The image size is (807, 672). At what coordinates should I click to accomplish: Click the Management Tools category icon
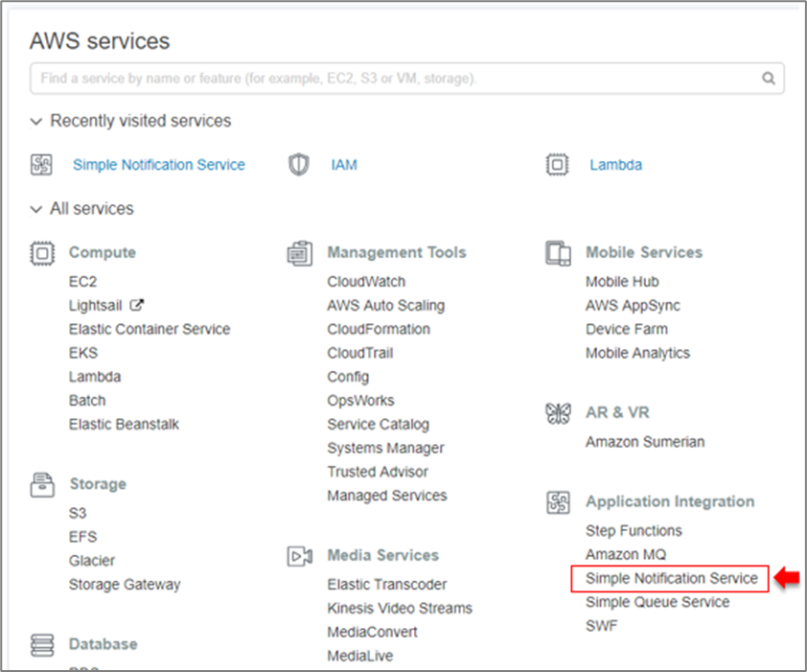coord(300,253)
